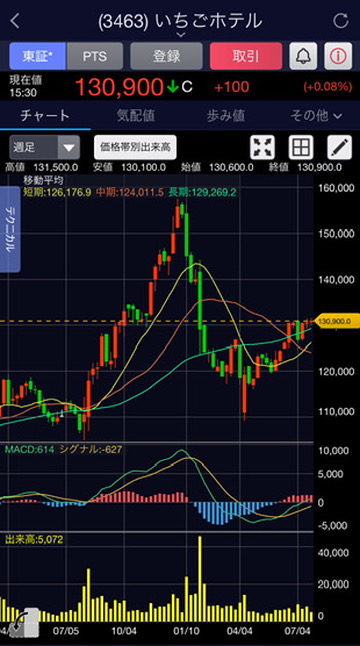
Task: Switch to the 気配値 tab
Action: click(136, 116)
